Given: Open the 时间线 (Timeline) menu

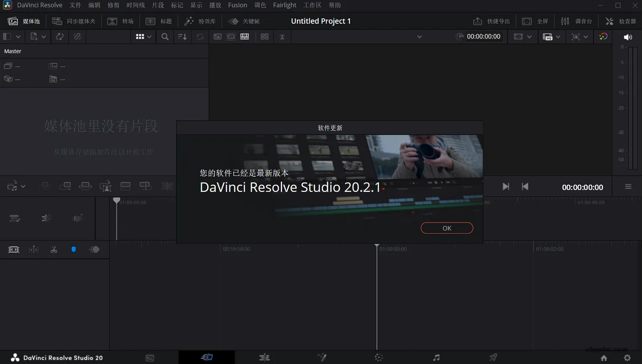Looking at the screenshot, I should (x=136, y=5).
